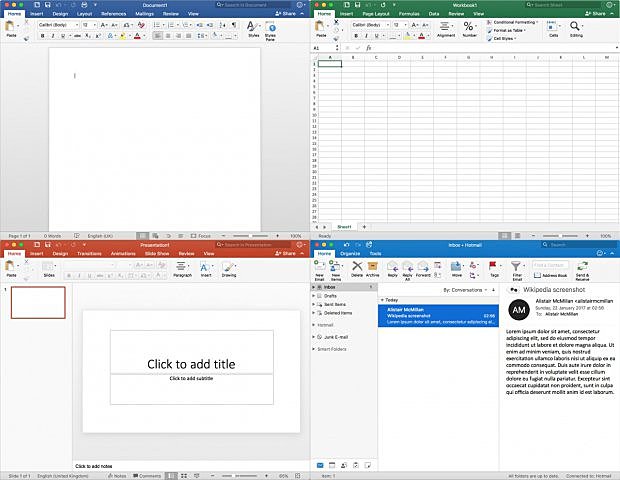
Task: Open Address Book in Outlook
Action: (x=550, y=275)
